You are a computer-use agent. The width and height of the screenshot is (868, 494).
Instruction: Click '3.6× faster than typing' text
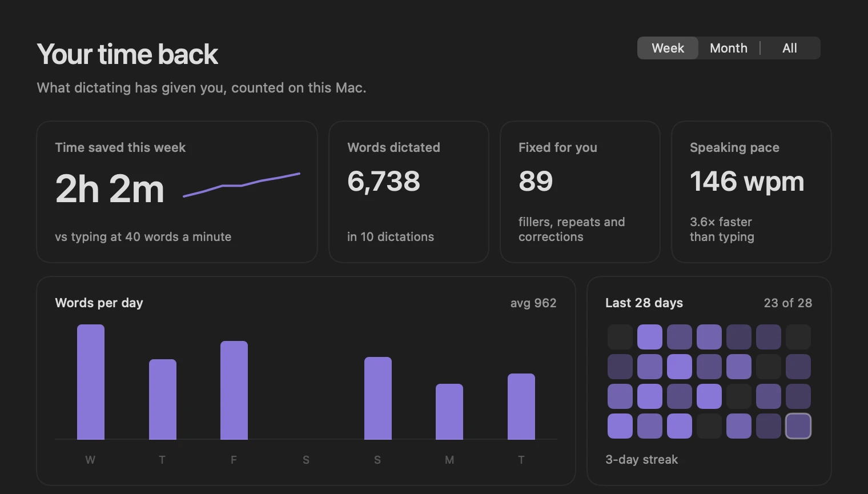point(722,230)
